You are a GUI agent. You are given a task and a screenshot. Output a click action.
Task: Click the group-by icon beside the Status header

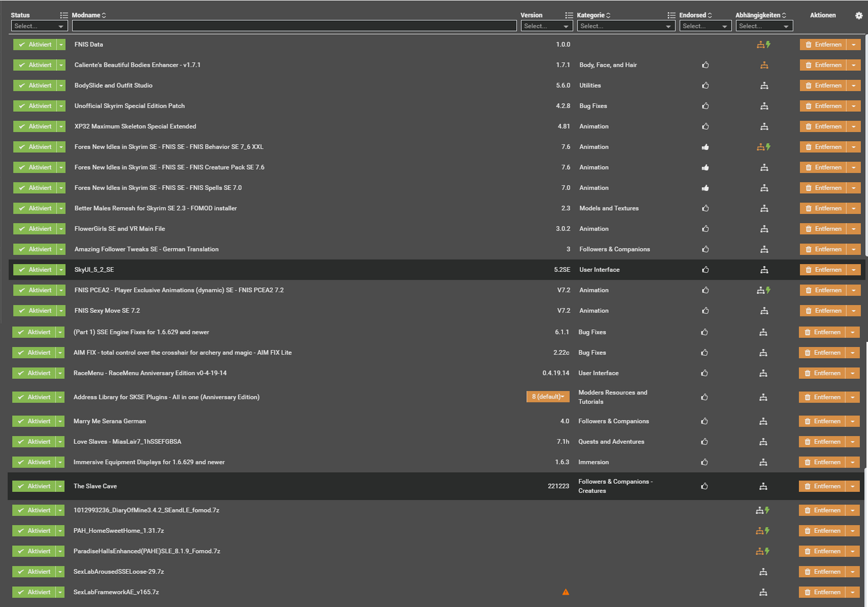(64, 15)
